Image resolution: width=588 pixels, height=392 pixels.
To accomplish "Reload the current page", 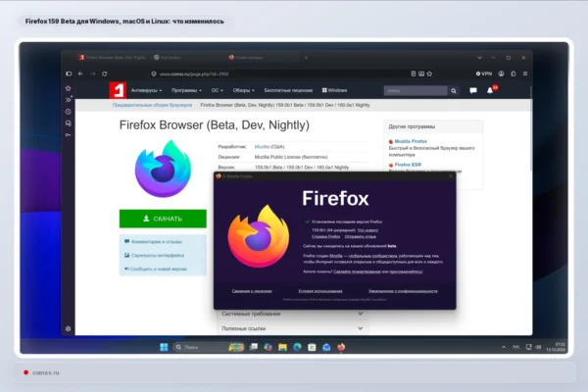I will (x=104, y=73).
